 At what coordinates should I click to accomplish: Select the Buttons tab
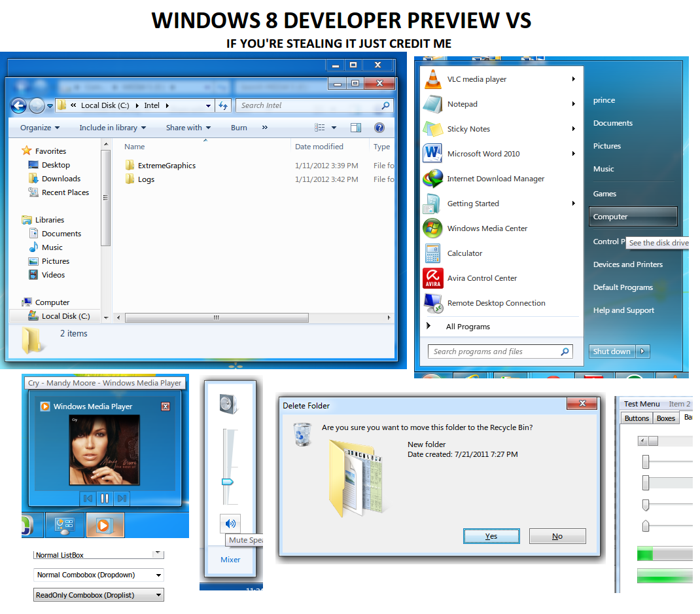pyautogui.click(x=636, y=418)
